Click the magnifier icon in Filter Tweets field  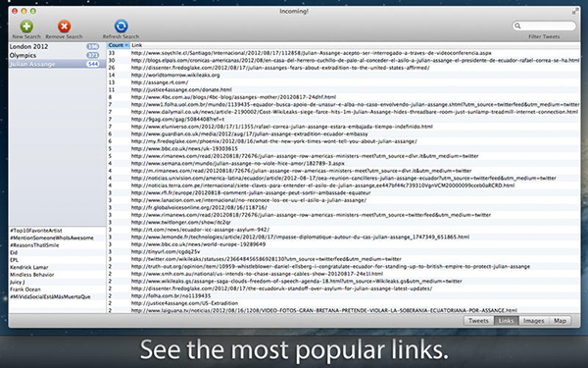(x=517, y=26)
